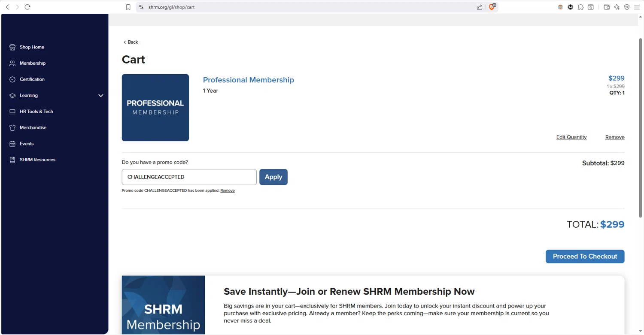Reload the page with the refresh icon
644x335 pixels.
point(27,7)
